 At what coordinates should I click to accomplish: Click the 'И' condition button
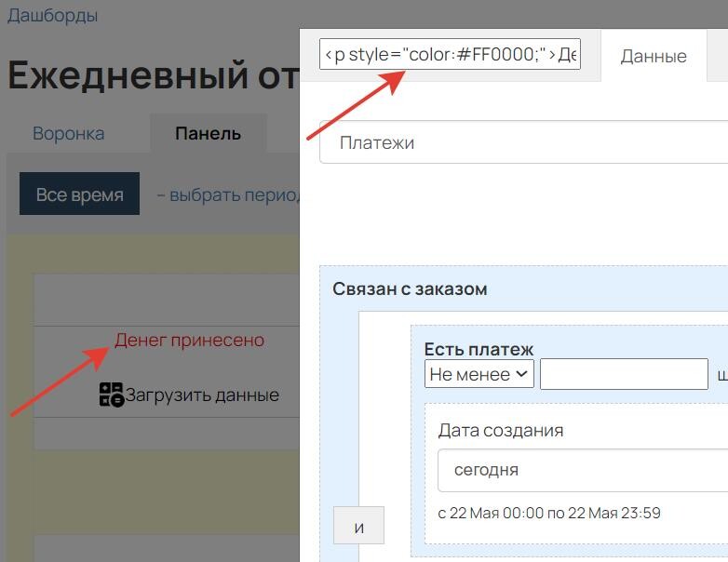pyautogui.click(x=359, y=526)
